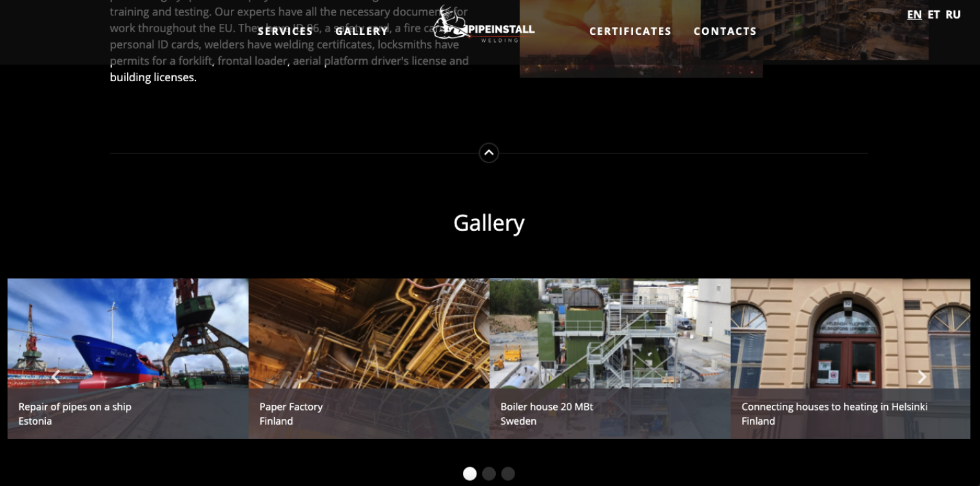980x486 pixels.
Task: Switch language to ET
Action: [x=934, y=14]
